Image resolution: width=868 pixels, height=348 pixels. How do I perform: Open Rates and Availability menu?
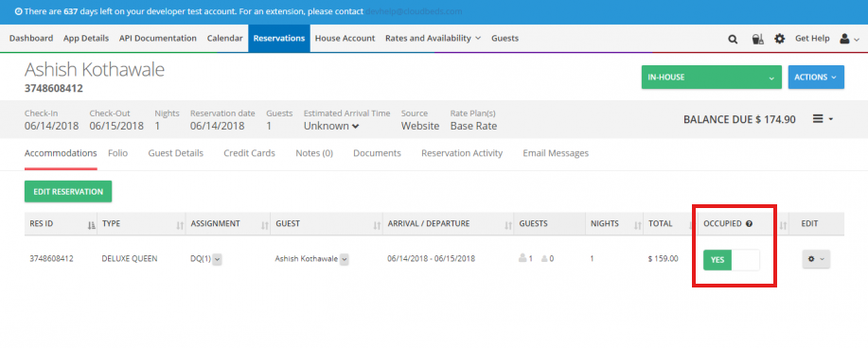tap(433, 38)
